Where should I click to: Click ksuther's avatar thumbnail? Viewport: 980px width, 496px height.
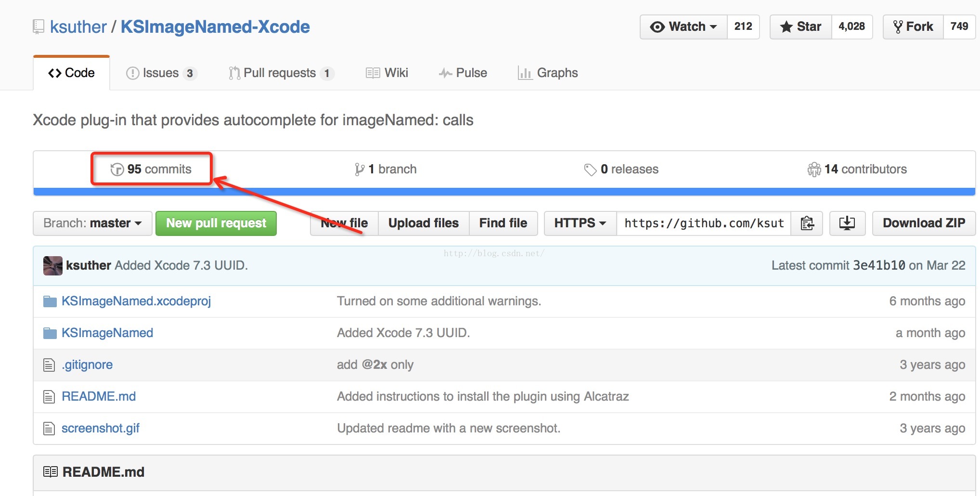click(x=52, y=266)
